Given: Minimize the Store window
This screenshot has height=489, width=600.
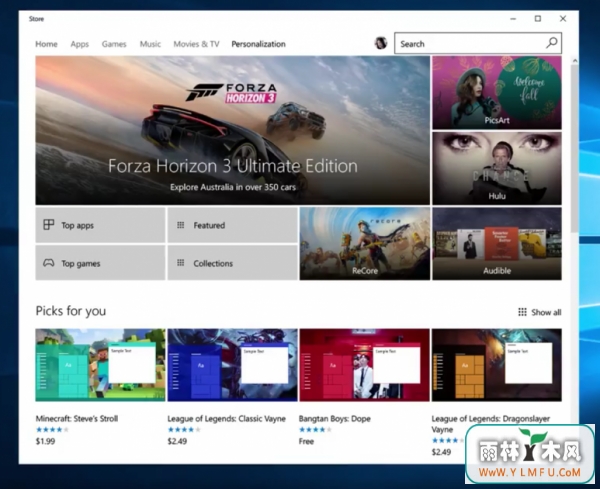Looking at the screenshot, I should coord(513,18).
